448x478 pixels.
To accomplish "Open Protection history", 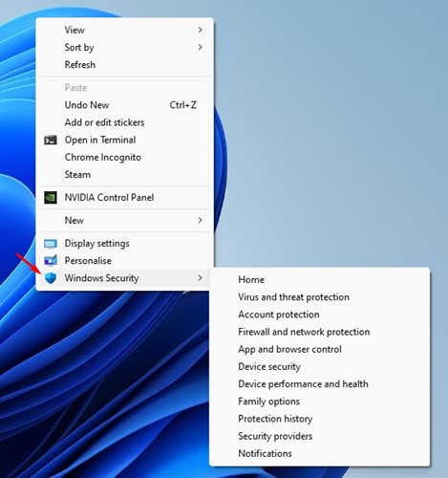I will pyautogui.click(x=319, y=419).
